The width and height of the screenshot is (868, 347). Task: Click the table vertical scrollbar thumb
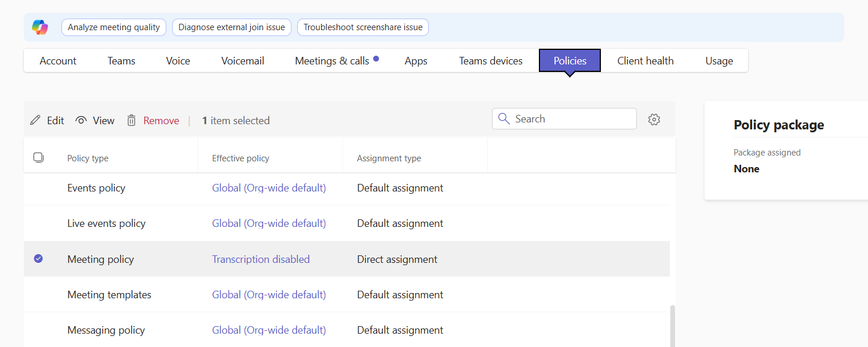click(673, 326)
